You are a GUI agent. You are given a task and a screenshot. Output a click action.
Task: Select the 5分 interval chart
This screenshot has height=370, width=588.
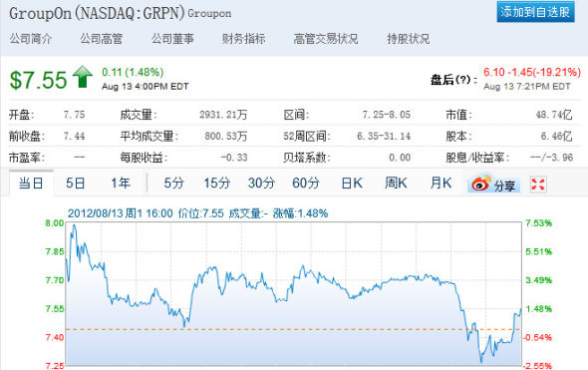pyautogui.click(x=174, y=184)
